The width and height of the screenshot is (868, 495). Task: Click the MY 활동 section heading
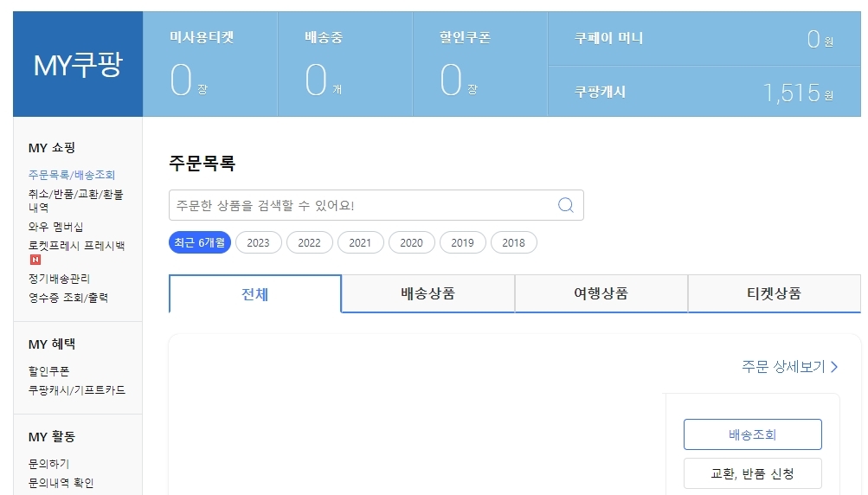pos(52,437)
